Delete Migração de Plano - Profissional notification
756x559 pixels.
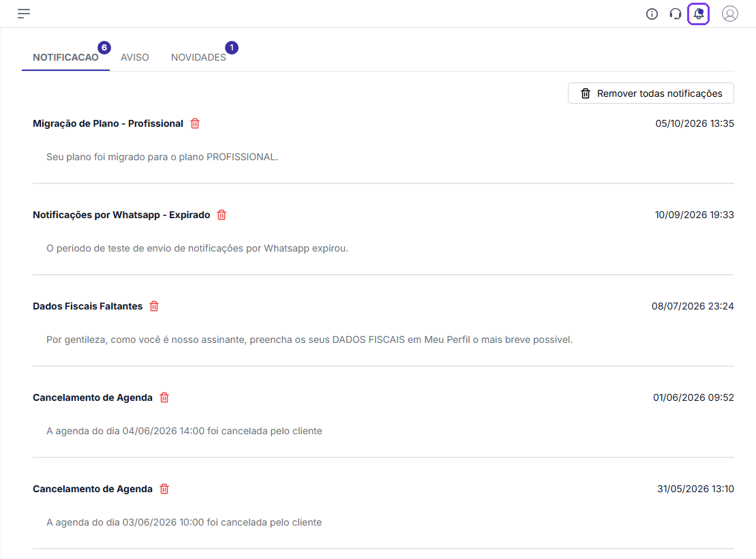(x=195, y=123)
